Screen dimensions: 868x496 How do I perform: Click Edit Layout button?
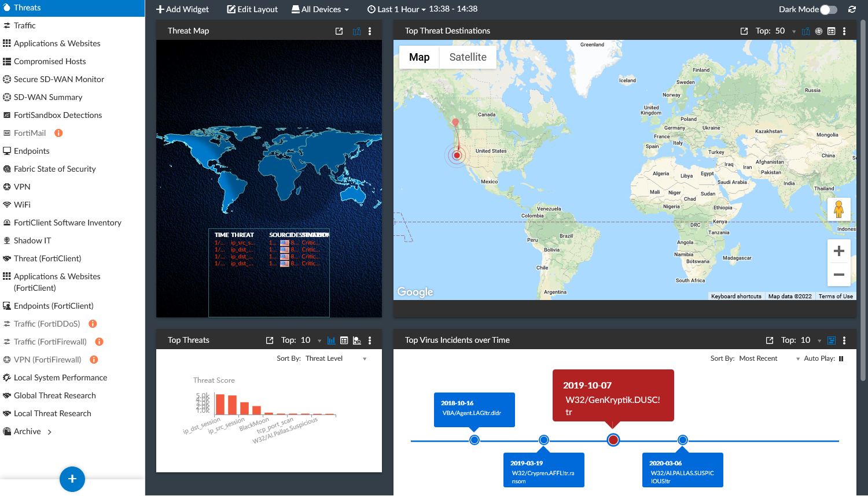(x=252, y=9)
